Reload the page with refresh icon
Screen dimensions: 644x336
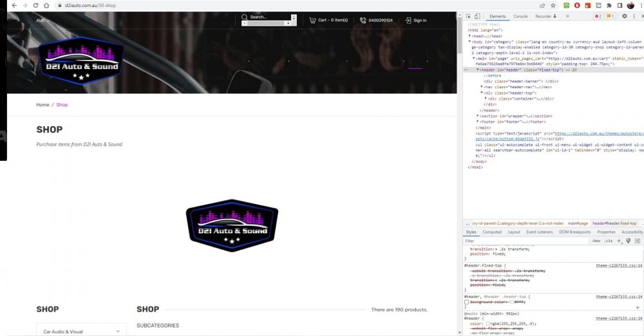pyautogui.click(x=35, y=5)
